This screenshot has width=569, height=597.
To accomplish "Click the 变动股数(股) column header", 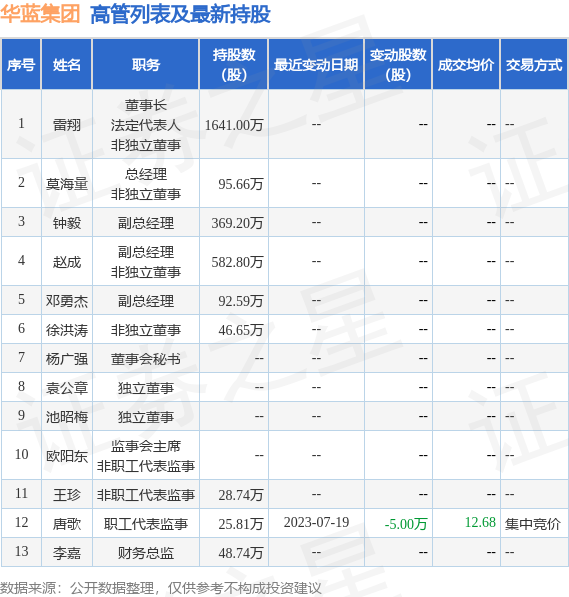I will (x=398, y=64).
